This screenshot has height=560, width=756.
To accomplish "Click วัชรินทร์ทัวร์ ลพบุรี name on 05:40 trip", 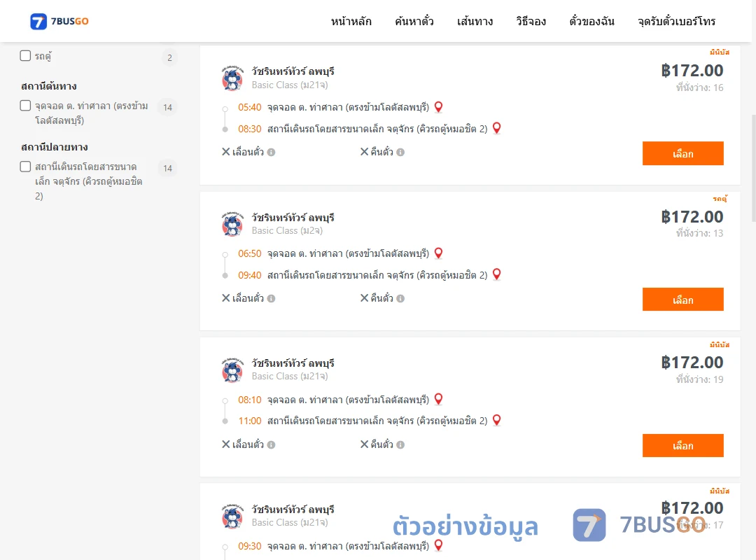I will point(293,71).
